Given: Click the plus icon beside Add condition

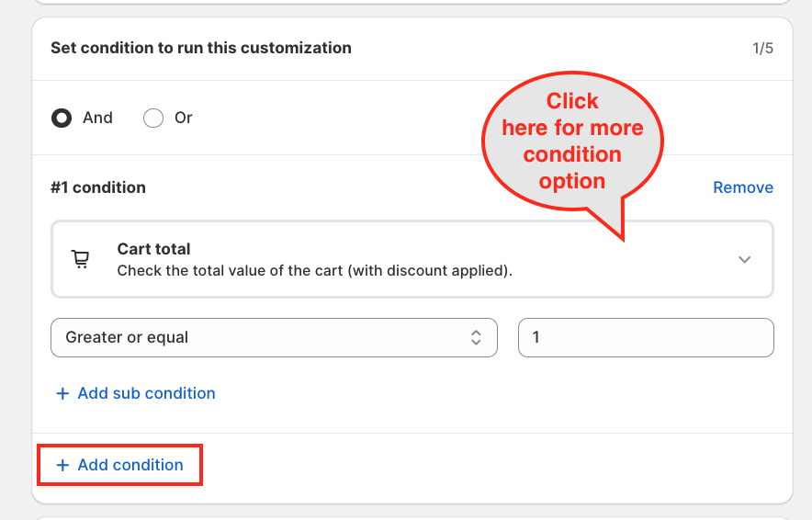Looking at the screenshot, I should 62,465.
